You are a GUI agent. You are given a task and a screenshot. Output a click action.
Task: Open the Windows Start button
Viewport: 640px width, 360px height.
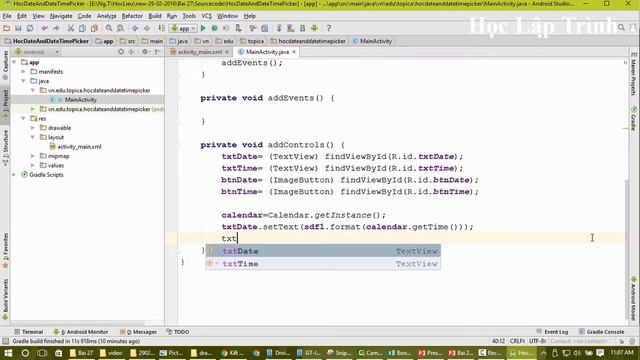pyautogui.click(x=8, y=353)
